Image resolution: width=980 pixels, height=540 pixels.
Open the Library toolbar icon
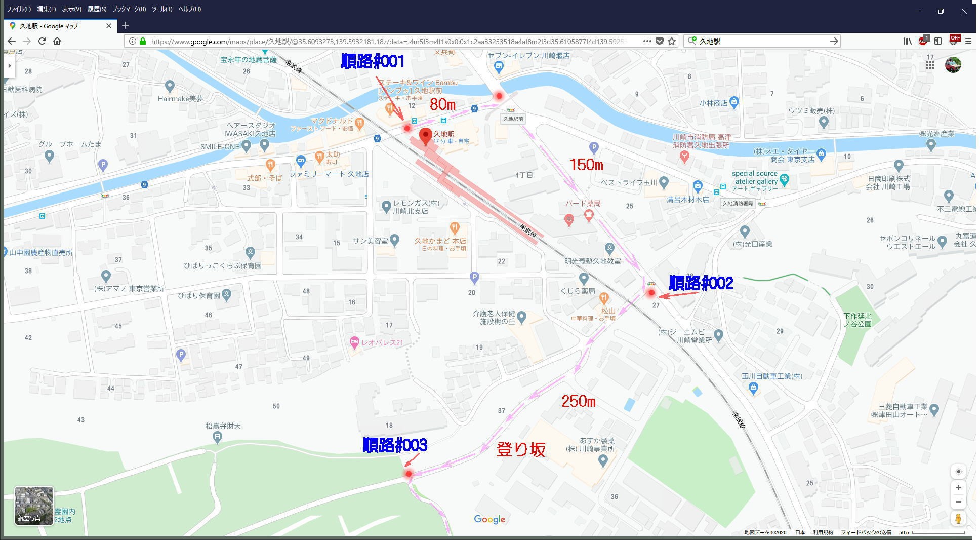click(908, 41)
